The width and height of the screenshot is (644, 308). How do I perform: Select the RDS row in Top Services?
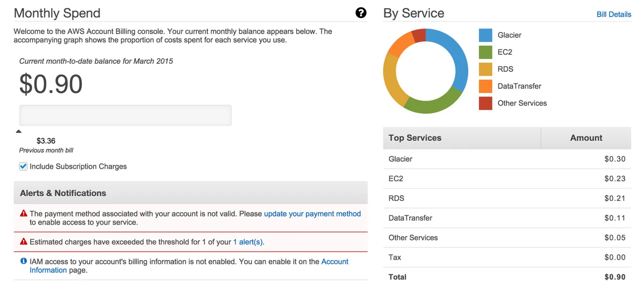[x=507, y=198]
